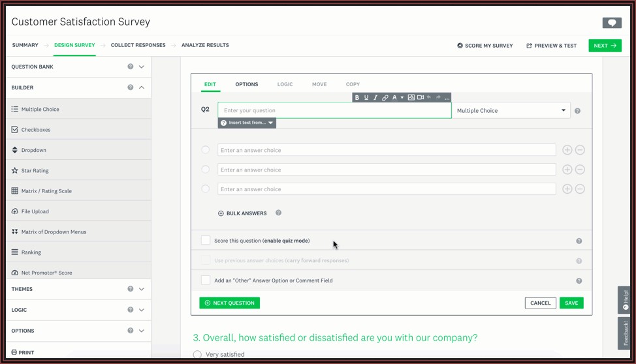Click the Enter your question field
The width and height of the screenshot is (636, 364).
pos(334,111)
